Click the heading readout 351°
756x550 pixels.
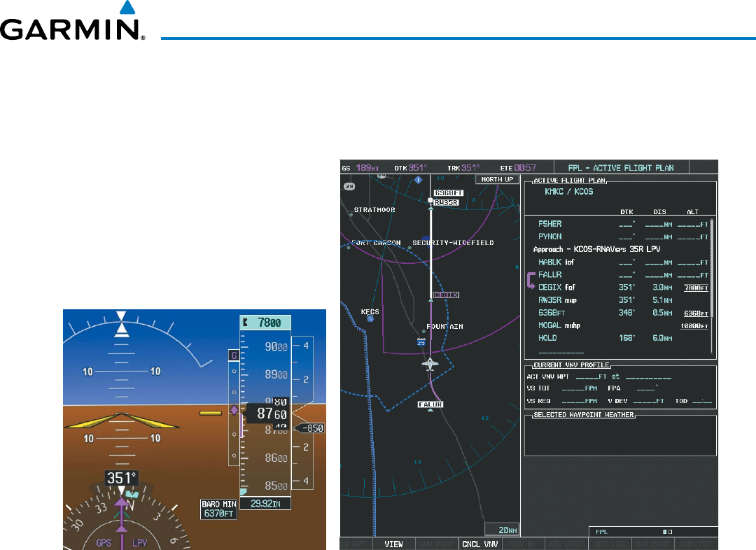point(122,478)
